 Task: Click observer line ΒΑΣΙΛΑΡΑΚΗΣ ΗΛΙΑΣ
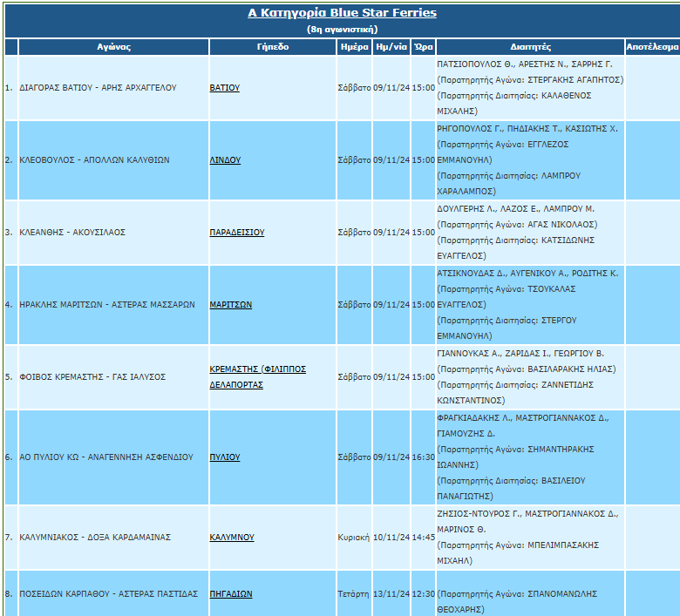click(x=527, y=369)
